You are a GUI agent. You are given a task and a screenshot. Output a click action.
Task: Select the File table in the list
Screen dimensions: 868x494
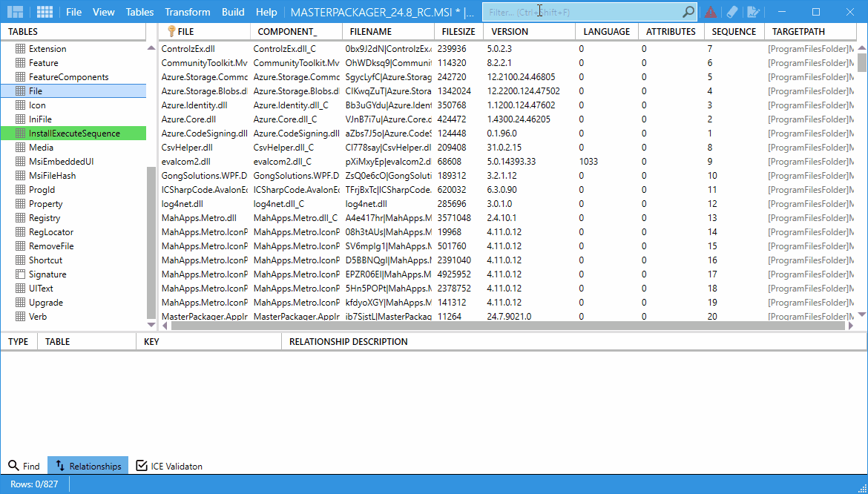coord(73,90)
